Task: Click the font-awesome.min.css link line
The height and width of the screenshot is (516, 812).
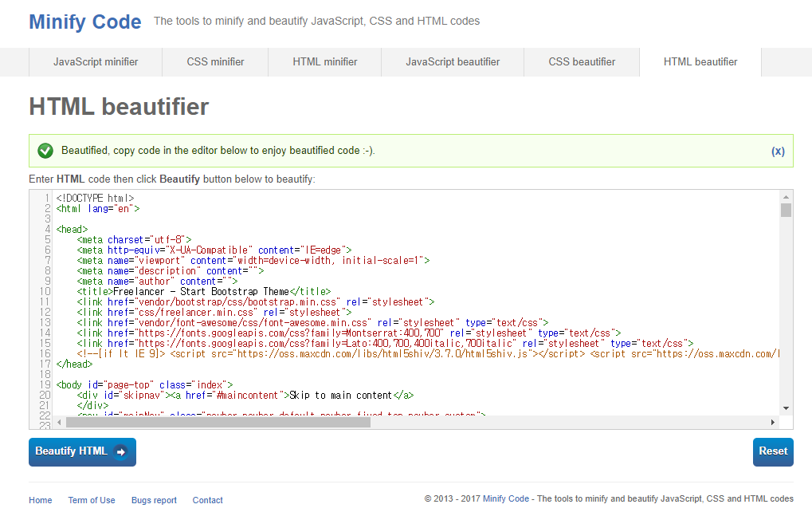Action: tap(312, 322)
